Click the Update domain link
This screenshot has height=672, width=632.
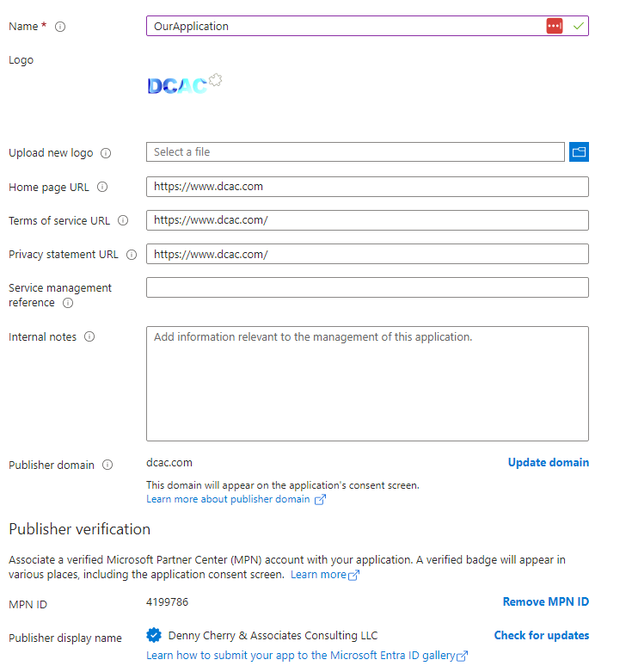pyautogui.click(x=548, y=462)
